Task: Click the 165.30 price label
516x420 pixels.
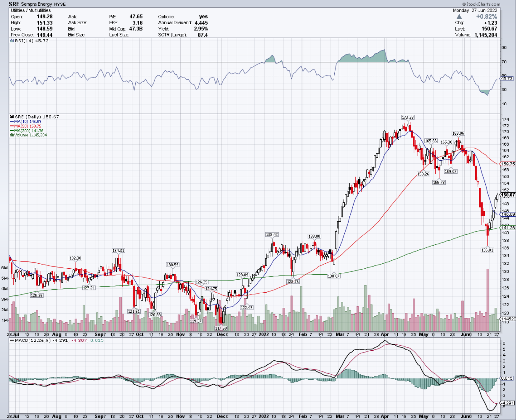Action: tap(447, 142)
